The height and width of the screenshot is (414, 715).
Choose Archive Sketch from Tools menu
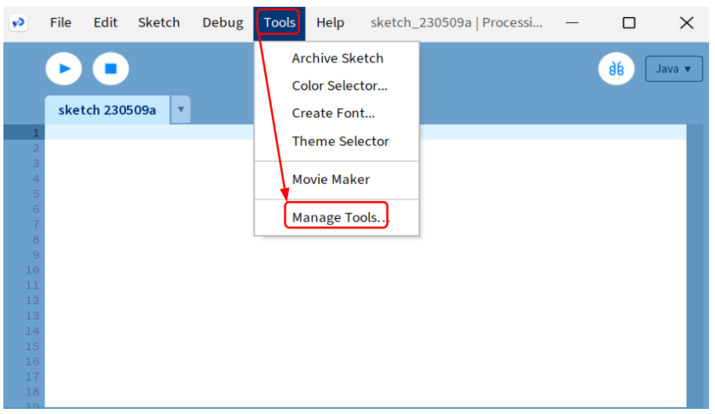point(337,58)
